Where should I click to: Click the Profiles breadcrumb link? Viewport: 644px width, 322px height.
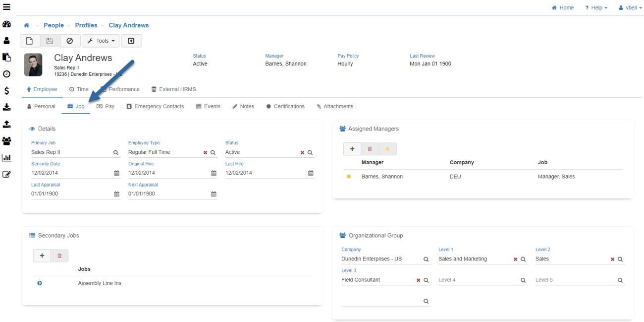[86, 25]
